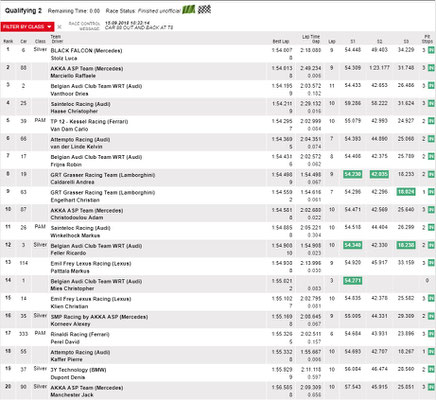Image resolution: width=436 pixels, height=400 pixels.
Task: Click the S2 column header
Action: pos(379,41)
